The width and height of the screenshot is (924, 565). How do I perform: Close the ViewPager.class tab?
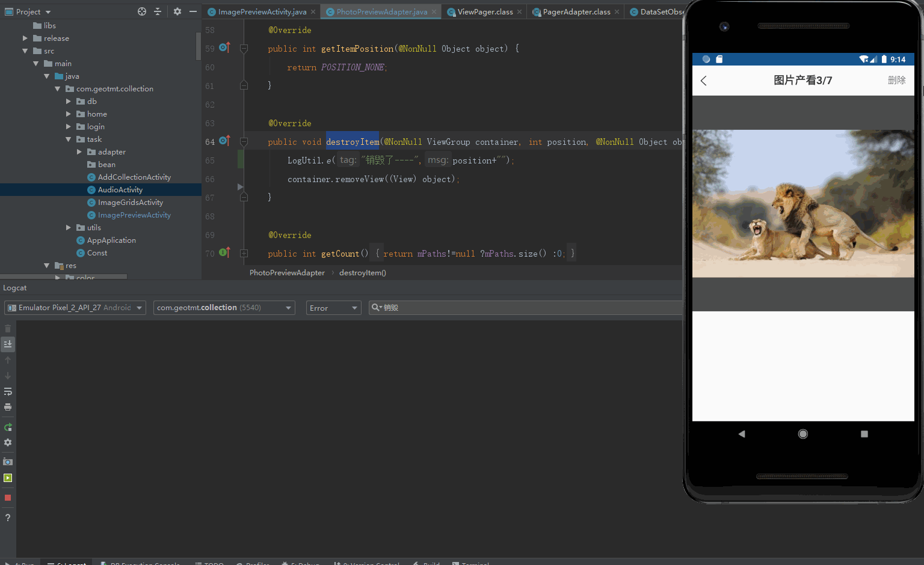[520, 11]
